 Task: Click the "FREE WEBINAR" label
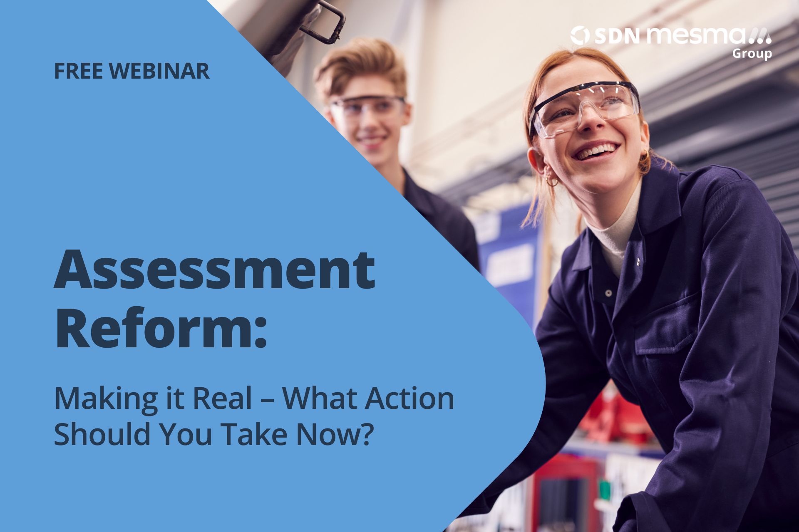(132, 71)
